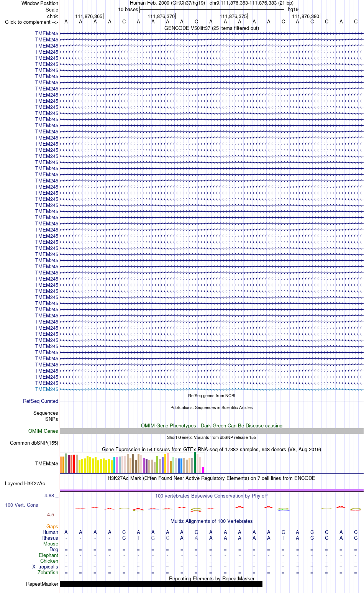The width and height of the screenshot is (364, 593).
Task: Click the GENCODE V50lift37 track title
Action: tap(212, 28)
